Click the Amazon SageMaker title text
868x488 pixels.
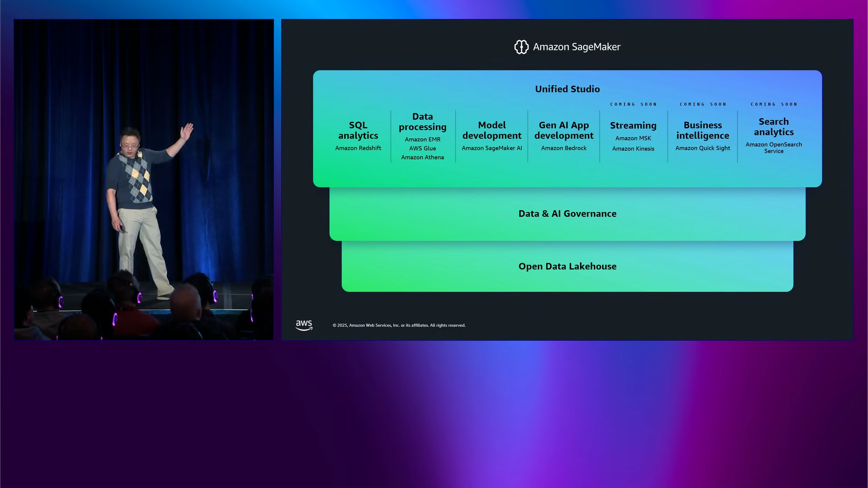(x=576, y=47)
